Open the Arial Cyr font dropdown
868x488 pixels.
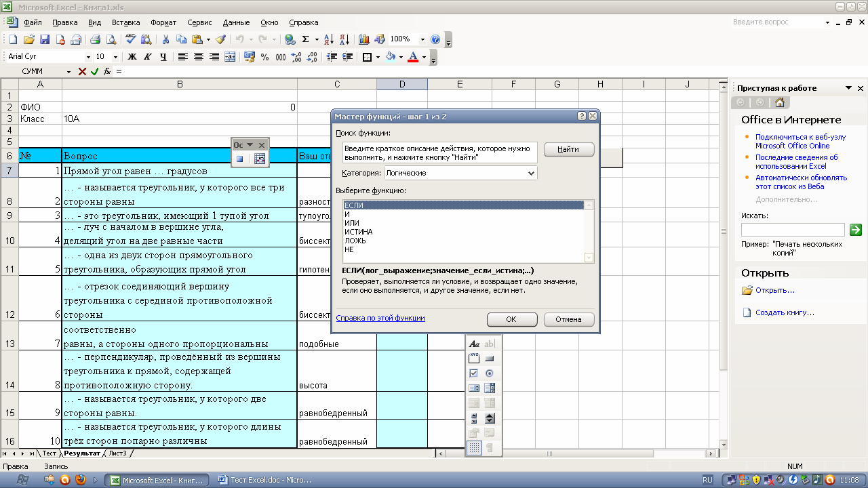tap(88, 57)
